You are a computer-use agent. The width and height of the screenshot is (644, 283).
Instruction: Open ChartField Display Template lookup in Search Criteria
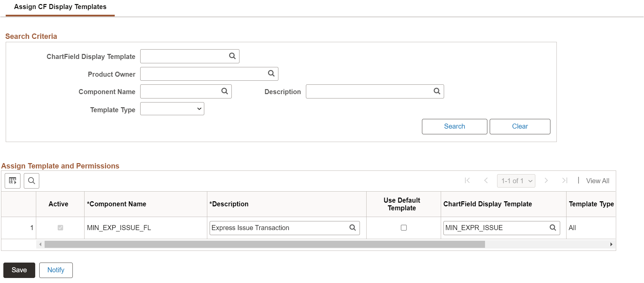[232, 56]
